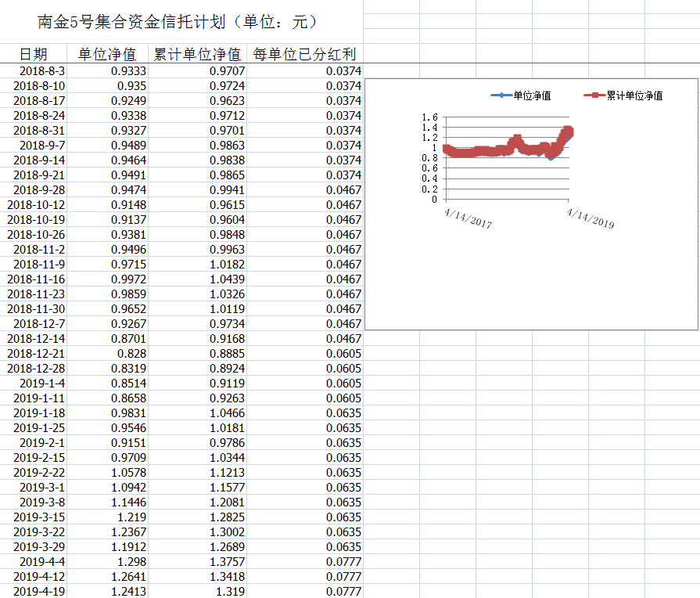700x598 pixels.
Task: Select the dividend cell in row 2018-9-28
Action: (304, 190)
